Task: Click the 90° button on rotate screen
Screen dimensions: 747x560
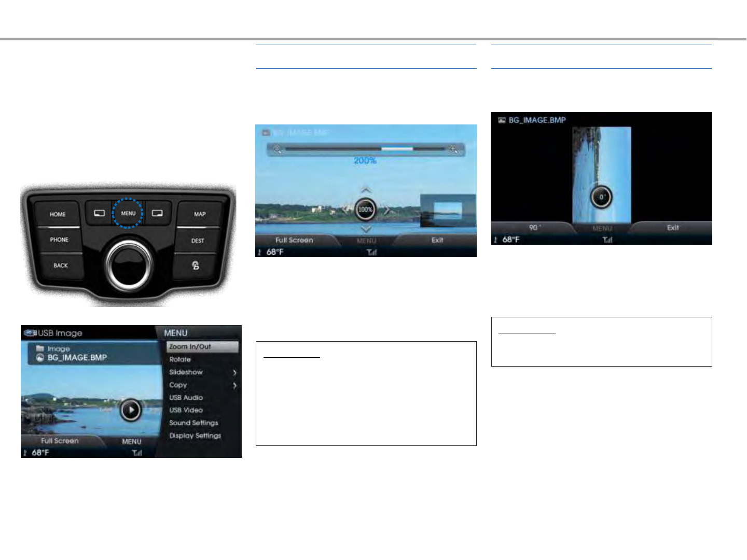Action: click(534, 228)
